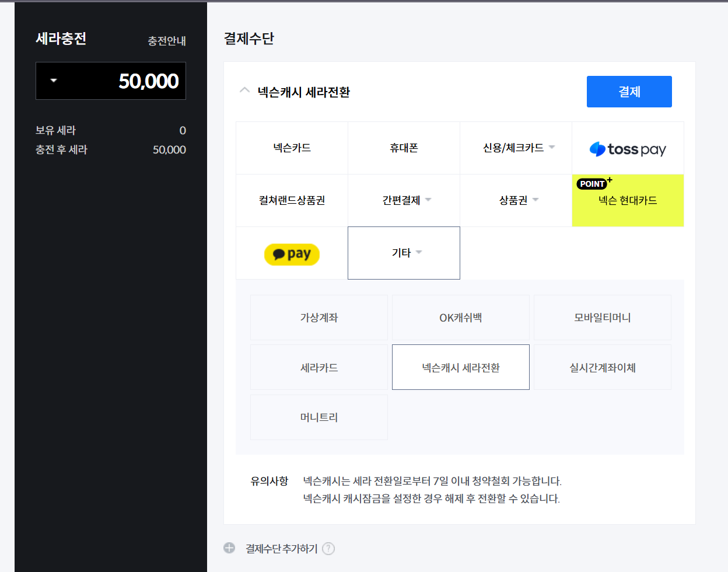Viewport: 728px width, 572px height.
Task: Select 넥슨캐시 세라전환 sub-option
Action: coord(461,368)
